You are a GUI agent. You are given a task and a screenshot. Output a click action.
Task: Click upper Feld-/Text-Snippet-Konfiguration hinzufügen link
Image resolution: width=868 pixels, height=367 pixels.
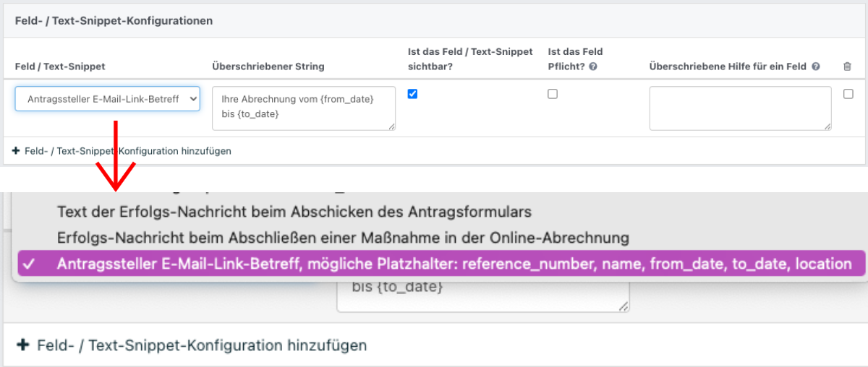tap(122, 151)
